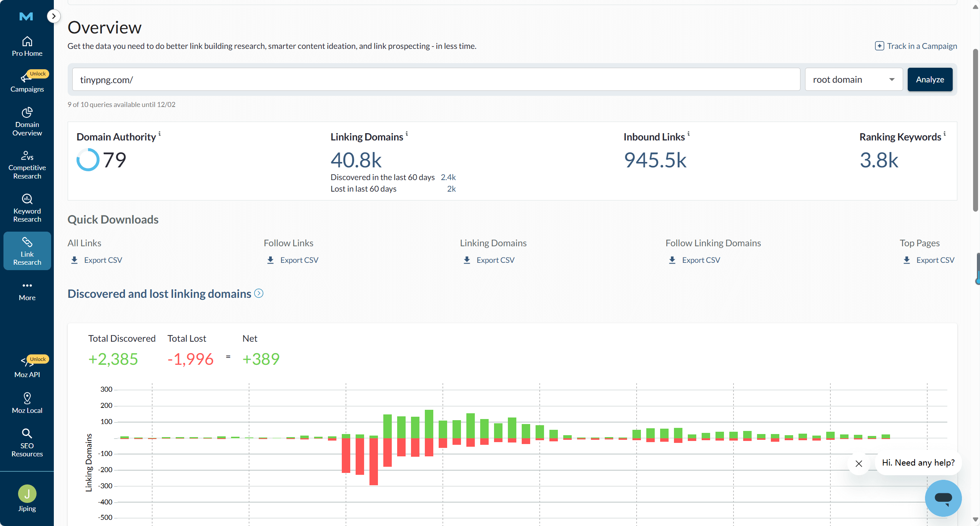Open Pro Home from sidebar

click(x=27, y=46)
